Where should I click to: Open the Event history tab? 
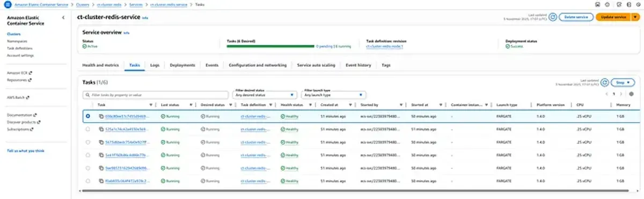coord(358,65)
